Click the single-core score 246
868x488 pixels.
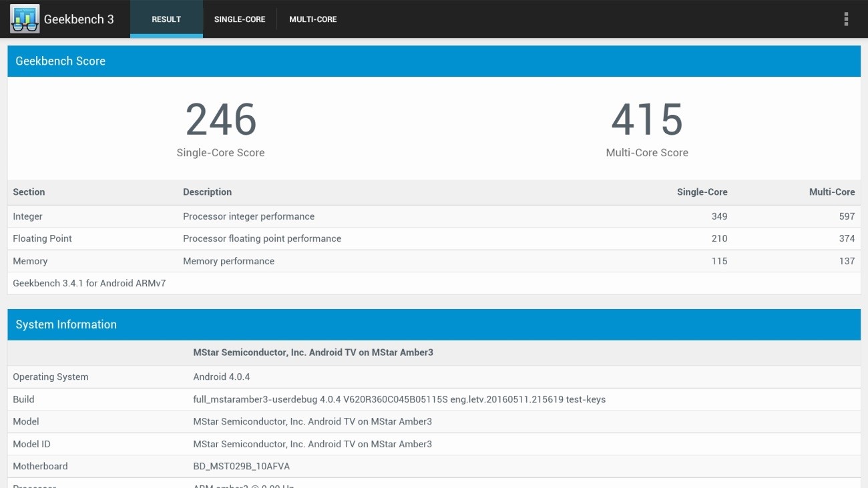tap(221, 119)
